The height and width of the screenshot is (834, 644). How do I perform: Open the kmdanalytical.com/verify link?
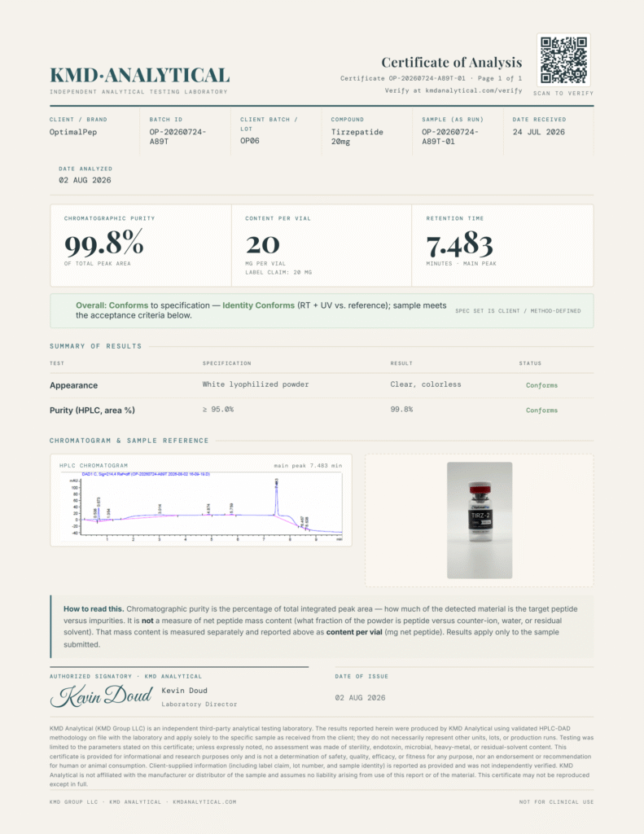[473, 90]
